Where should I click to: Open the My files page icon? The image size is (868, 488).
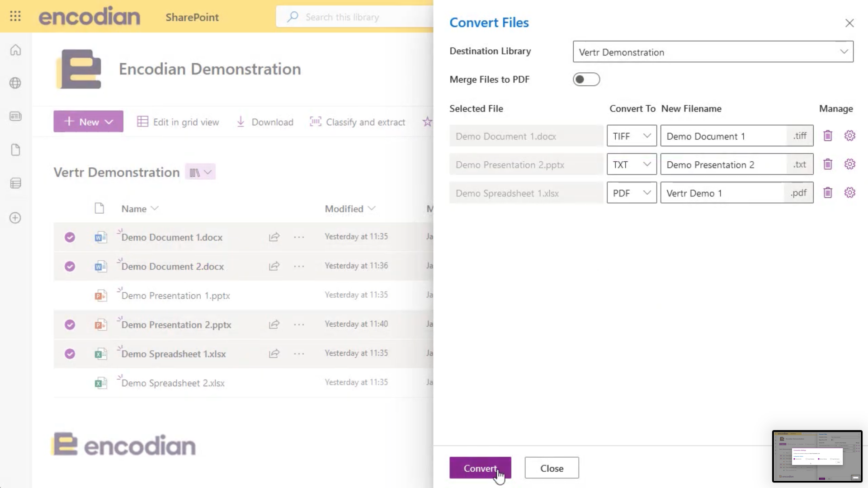click(x=15, y=150)
